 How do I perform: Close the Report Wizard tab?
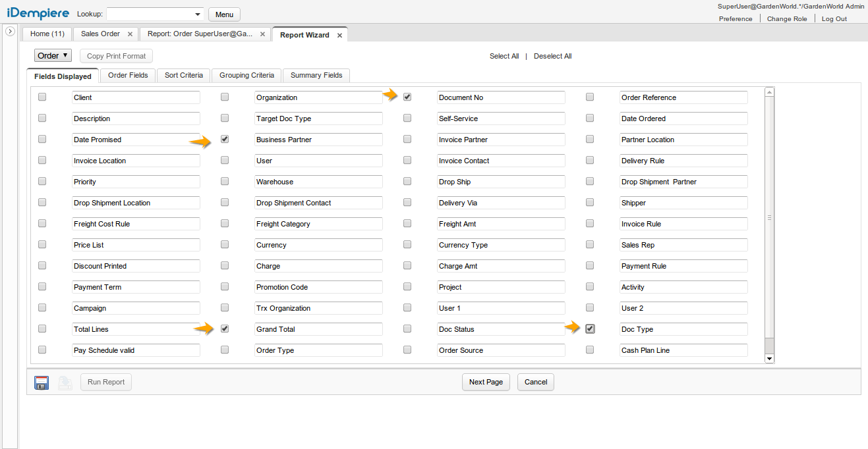point(339,36)
